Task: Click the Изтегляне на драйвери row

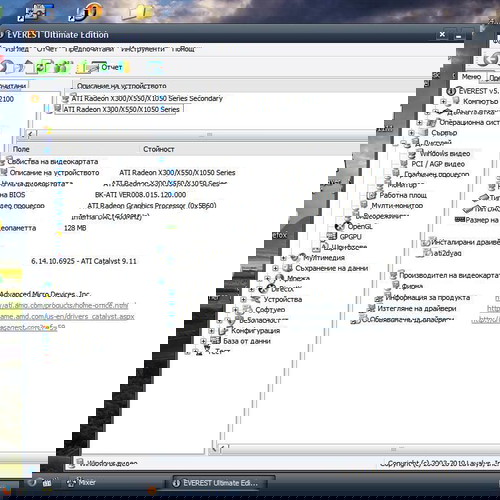Action: click(x=416, y=308)
